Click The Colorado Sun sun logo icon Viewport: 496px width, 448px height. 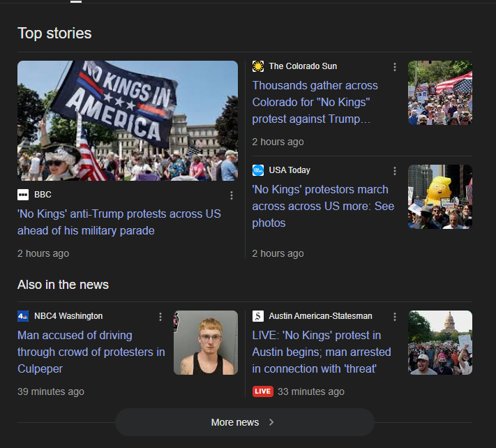(258, 66)
